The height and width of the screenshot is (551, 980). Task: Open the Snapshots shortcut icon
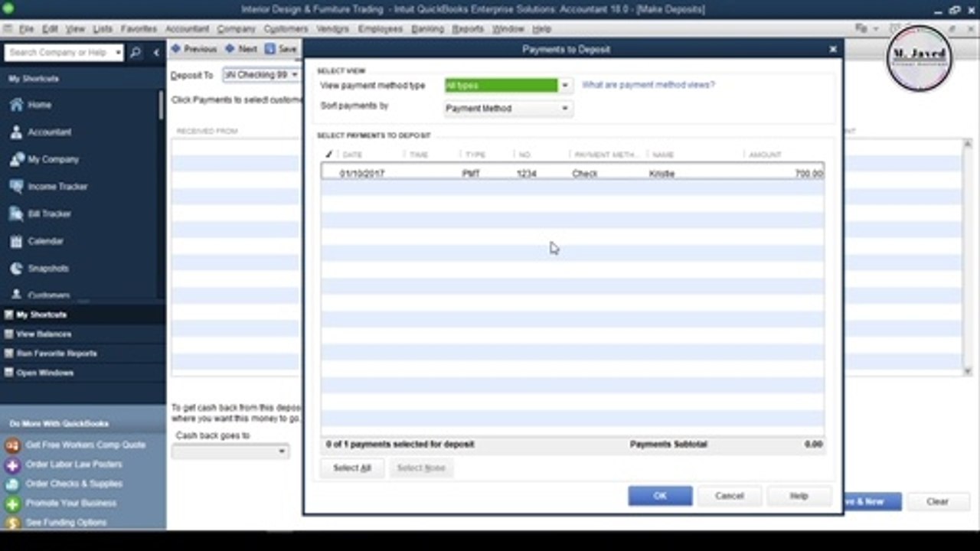(x=16, y=269)
